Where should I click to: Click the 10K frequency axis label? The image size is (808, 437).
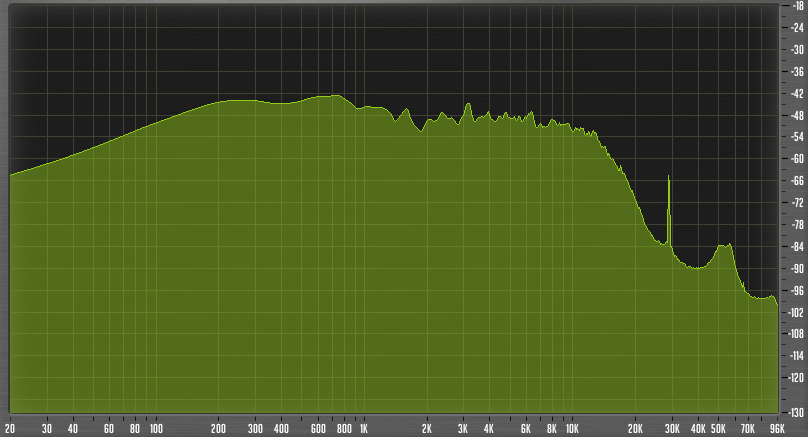[x=572, y=429]
